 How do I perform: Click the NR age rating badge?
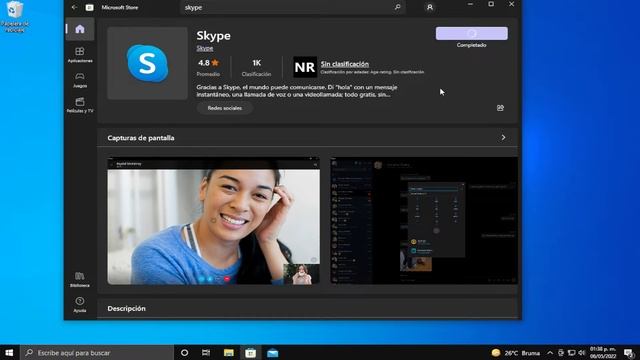coord(305,67)
